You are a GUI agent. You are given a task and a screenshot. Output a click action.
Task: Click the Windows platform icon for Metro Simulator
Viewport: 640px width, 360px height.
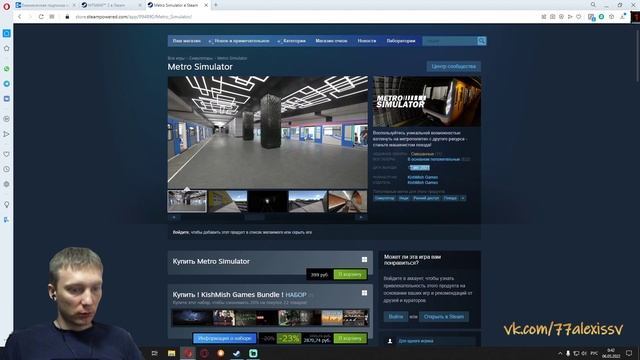(x=364, y=260)
